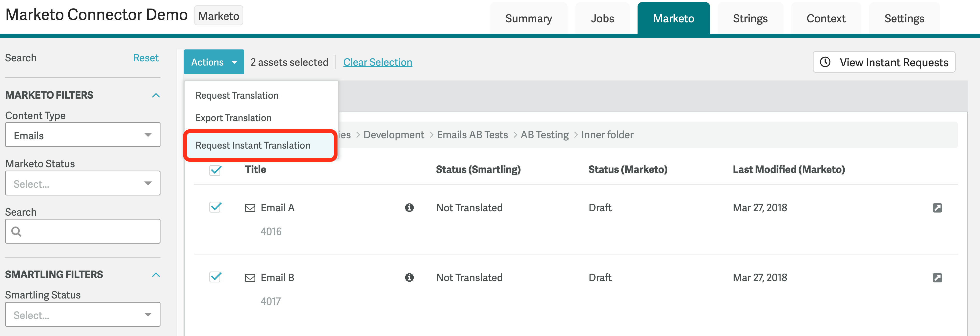
Task: Switch to the Strings tab
Action: click(750, 18)
